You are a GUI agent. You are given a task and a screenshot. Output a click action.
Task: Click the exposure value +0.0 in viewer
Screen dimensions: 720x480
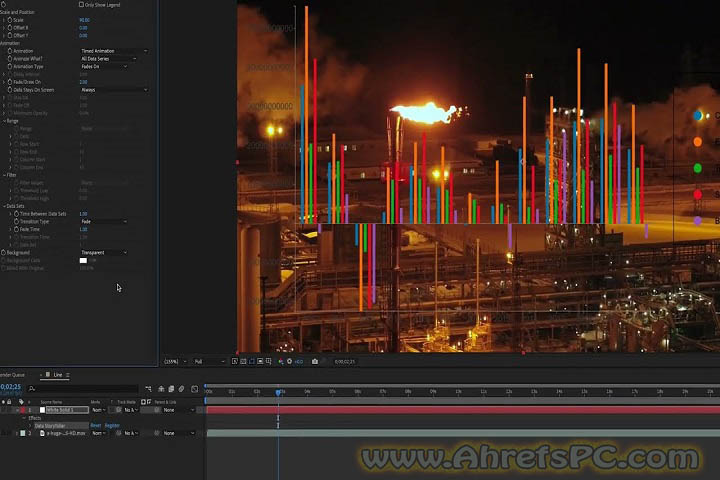click(298, 361)
